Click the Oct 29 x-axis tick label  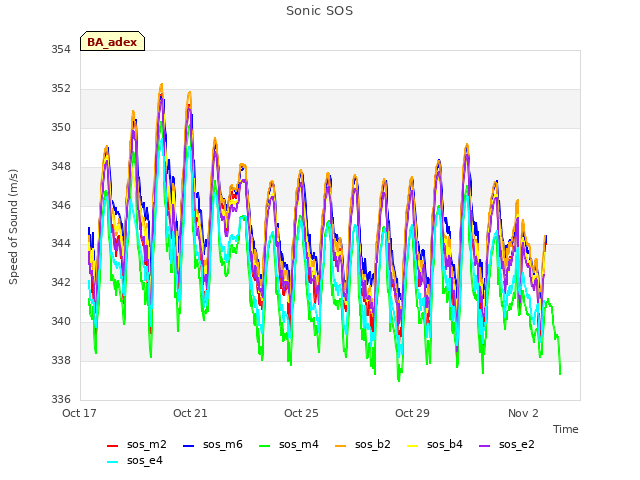412,413
